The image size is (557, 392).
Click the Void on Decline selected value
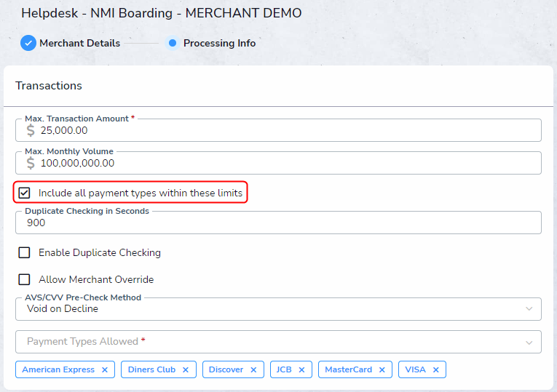(x=63, y=308)
